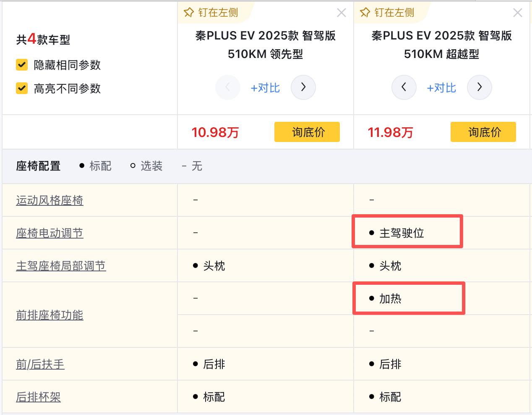This screenshot has height=415, width=532.
Task: Click pin icon for 领先型 column
Action: pos(189,13)
